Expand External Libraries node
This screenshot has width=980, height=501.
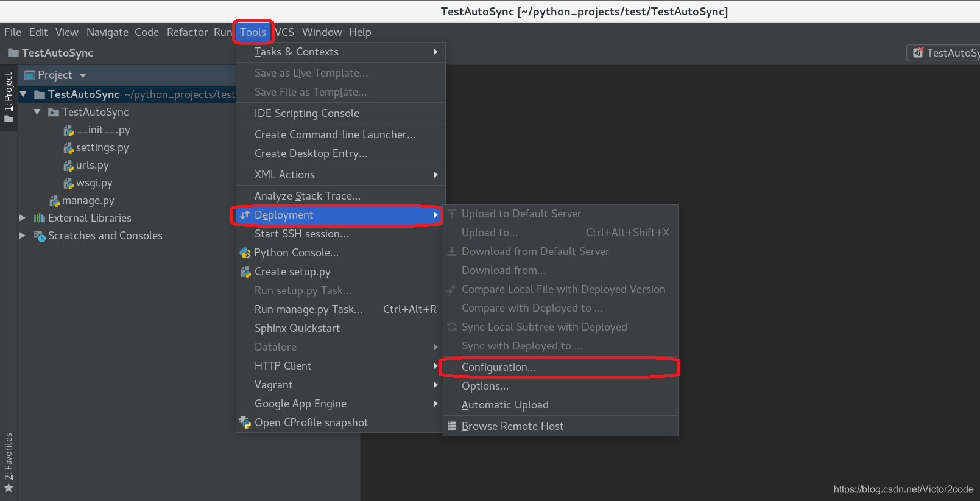23,218
